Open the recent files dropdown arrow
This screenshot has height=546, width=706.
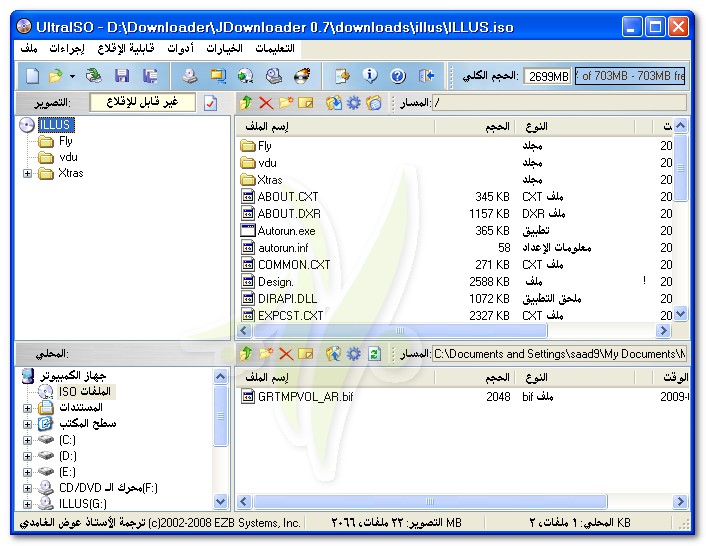click(72, 76)
